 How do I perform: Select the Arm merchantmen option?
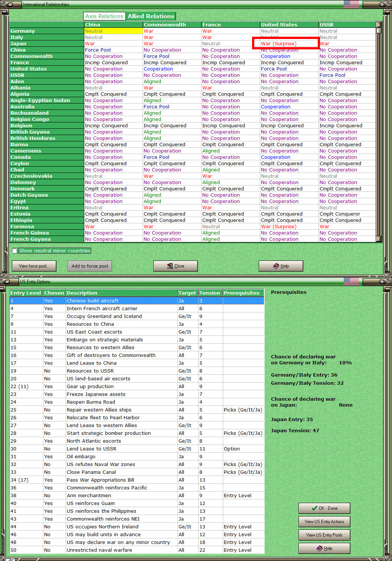[x=137, y=496]
